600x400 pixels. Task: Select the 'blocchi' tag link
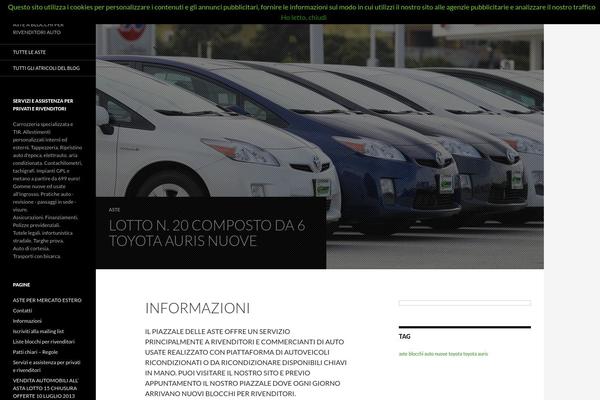pos(416,354)
